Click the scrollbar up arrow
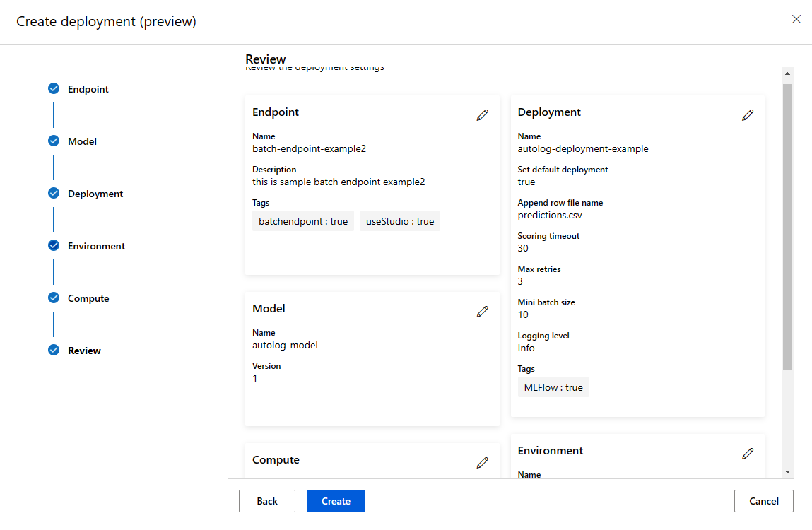This screenshot has width=812, height=530. click(x=787, y=73)
